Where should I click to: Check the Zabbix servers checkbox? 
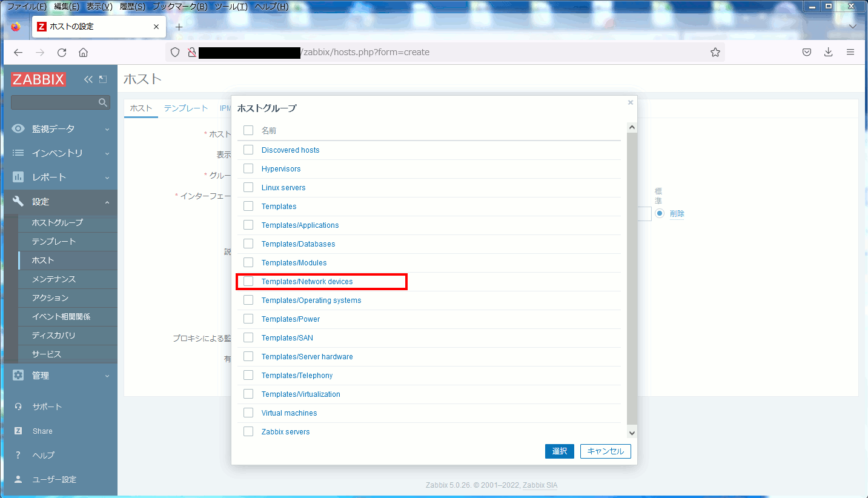[248, 431]
